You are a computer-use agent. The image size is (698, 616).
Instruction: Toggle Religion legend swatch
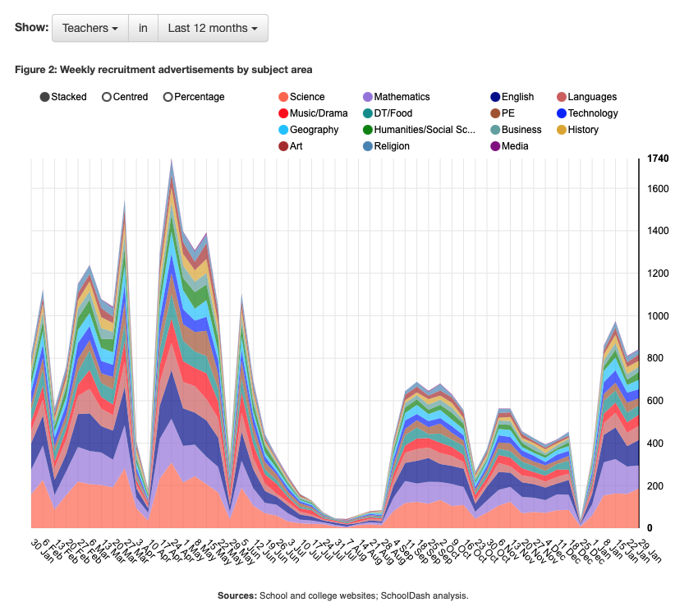368,146
